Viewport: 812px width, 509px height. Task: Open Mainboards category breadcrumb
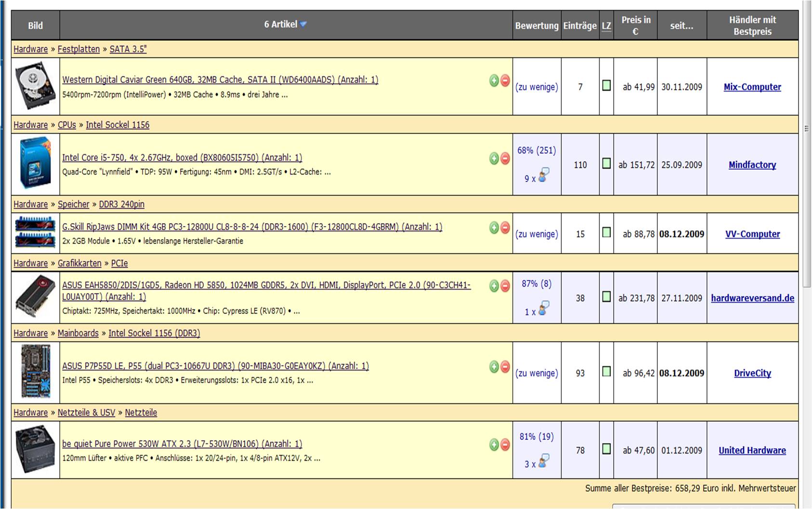point(78,333)
